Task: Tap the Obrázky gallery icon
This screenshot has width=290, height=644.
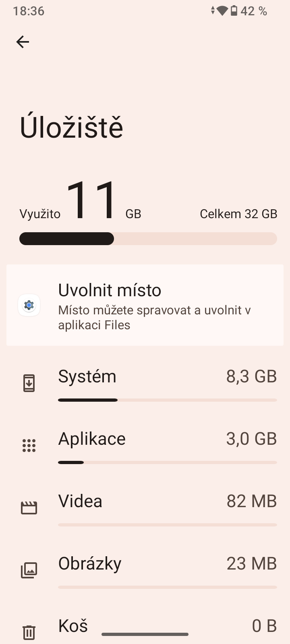Action: [x=29, y=570]
